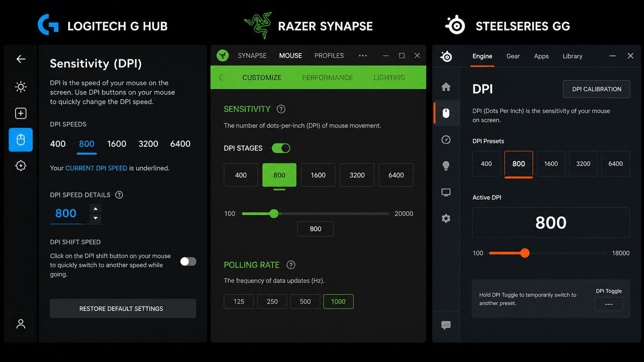Screen dimensions: 644x362
Task: Select G HUB DPI speed 1600
Action: [x=117, y=144]
